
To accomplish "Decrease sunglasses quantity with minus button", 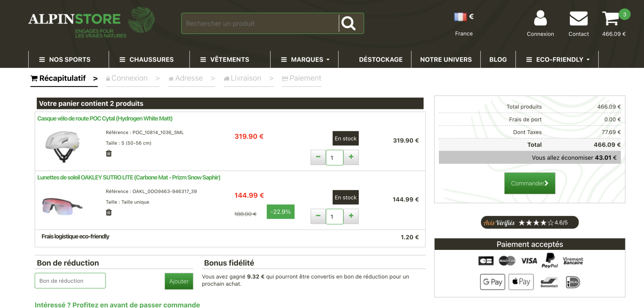I will pos(318,216).
